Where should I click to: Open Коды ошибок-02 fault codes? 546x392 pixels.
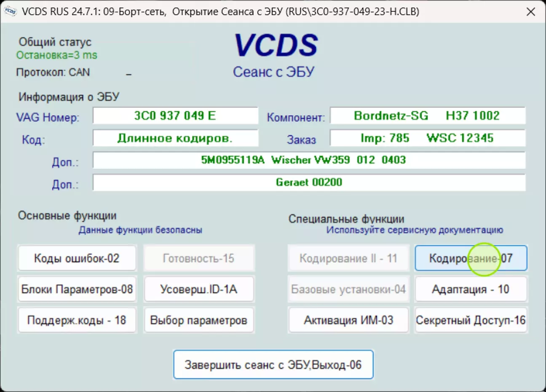tap(77, 258)
